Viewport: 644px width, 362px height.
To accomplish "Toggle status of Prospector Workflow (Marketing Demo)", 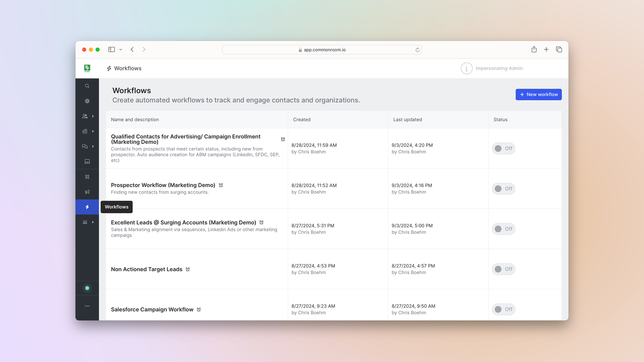I will click(503, 189).
